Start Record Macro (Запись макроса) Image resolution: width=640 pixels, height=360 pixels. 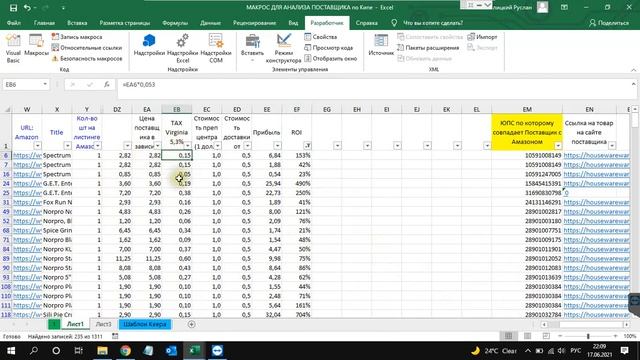click(x=77, y=37)
